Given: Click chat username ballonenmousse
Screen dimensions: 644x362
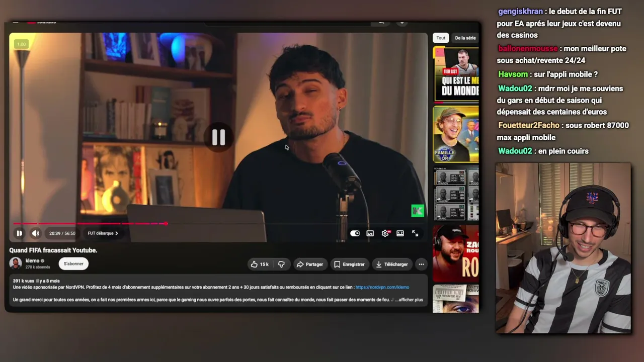Looking at the screenshot, I should 528,49.
